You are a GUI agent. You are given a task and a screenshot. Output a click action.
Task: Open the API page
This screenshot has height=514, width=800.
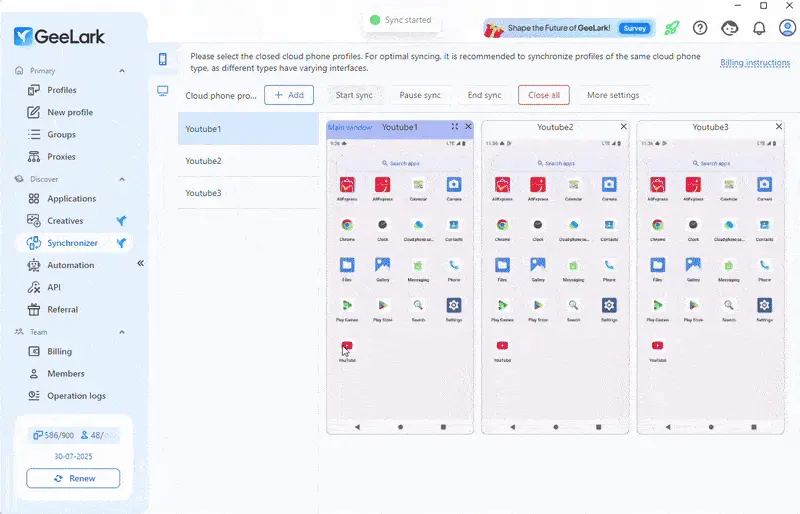point(54,287)
